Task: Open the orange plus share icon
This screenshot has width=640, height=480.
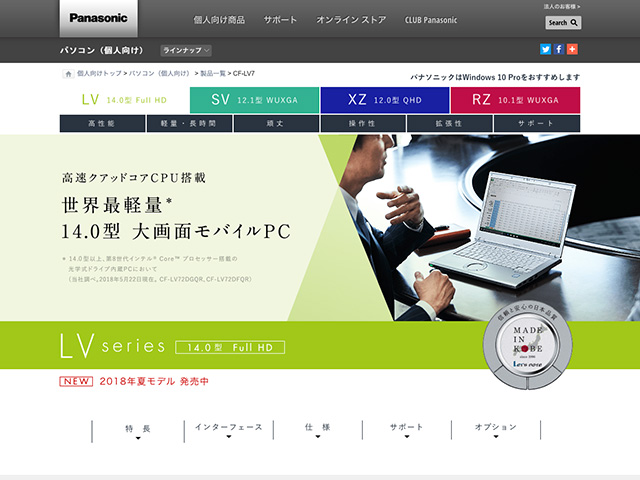Action: click(572, 49)
